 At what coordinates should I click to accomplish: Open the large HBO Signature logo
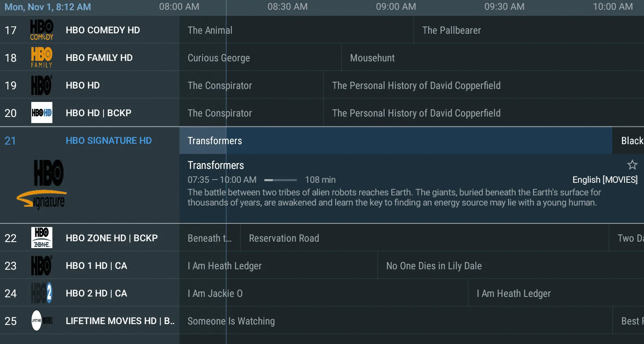(x=42, y=184)
